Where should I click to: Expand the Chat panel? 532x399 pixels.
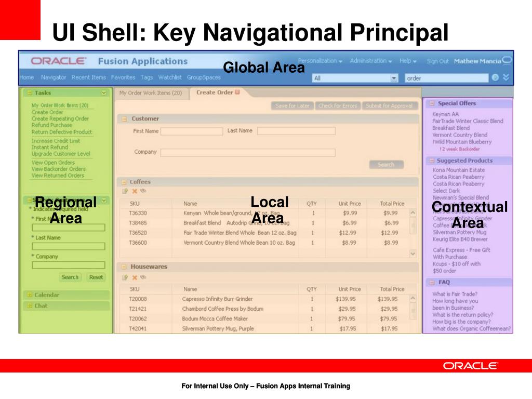point(30,305)
